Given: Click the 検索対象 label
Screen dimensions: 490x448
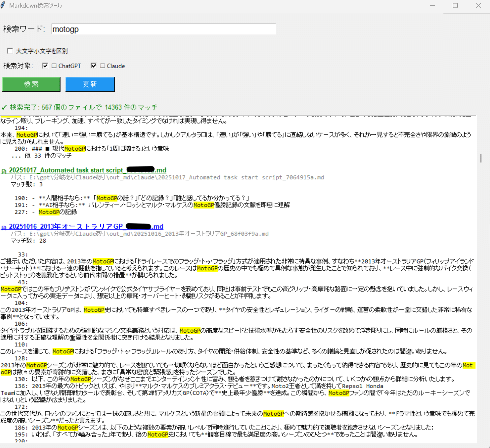Looking at the screenshot, I should coord(18,66).
